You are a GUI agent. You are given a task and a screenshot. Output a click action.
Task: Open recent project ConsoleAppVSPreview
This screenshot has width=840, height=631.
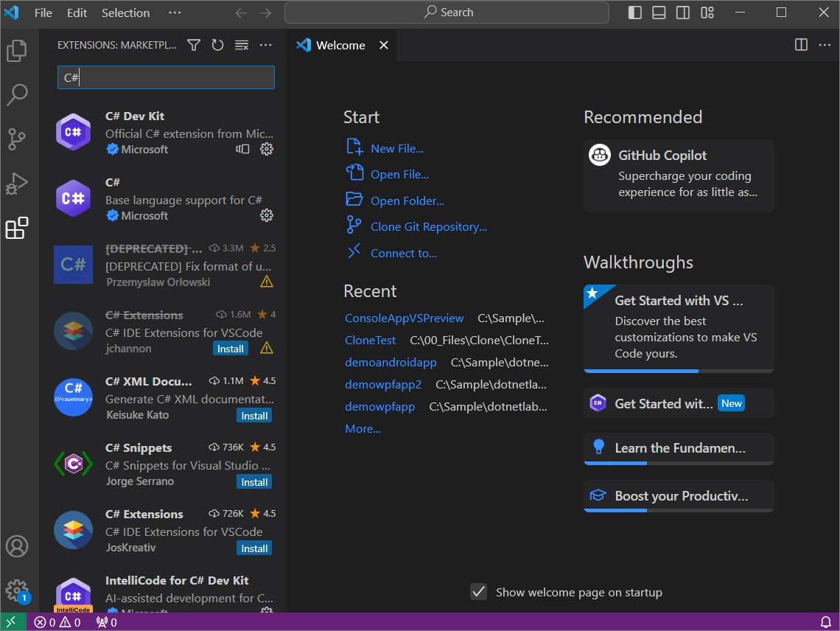(x=404, y=318)
